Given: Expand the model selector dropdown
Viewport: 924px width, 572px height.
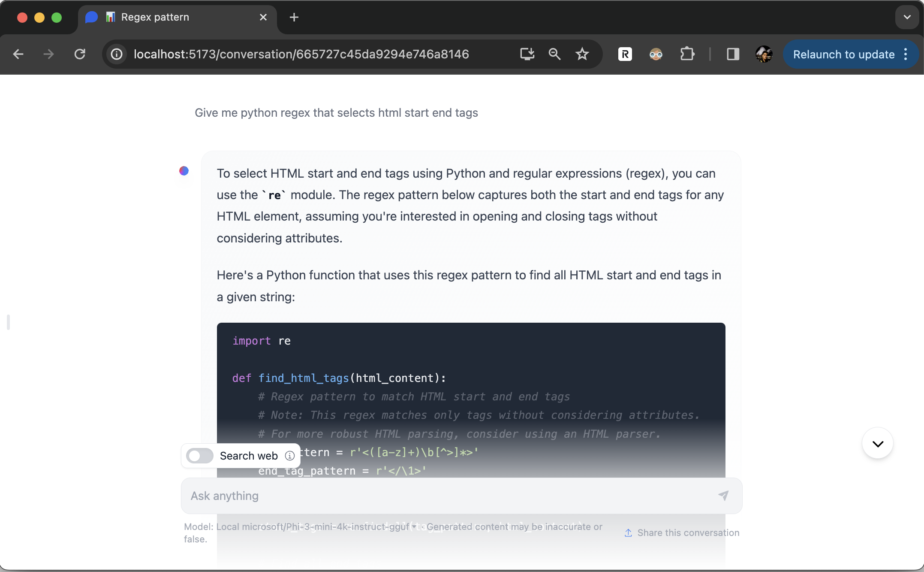Looking at the screenshot, I should click(413, 527).
